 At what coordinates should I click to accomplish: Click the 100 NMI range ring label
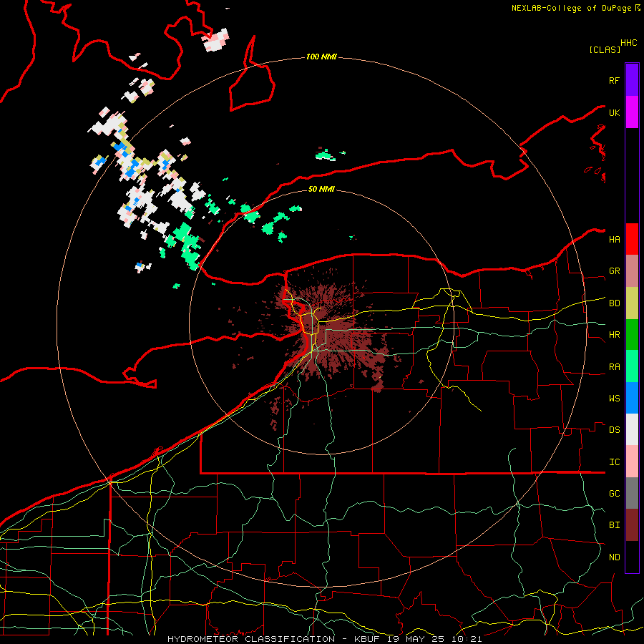321,57
